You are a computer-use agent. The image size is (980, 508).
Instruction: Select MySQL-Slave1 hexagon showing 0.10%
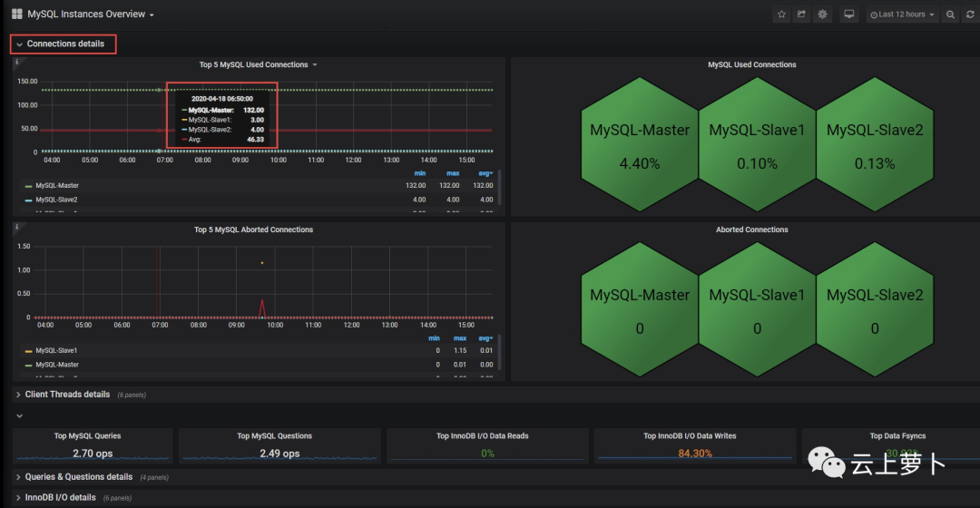[757, 144]
